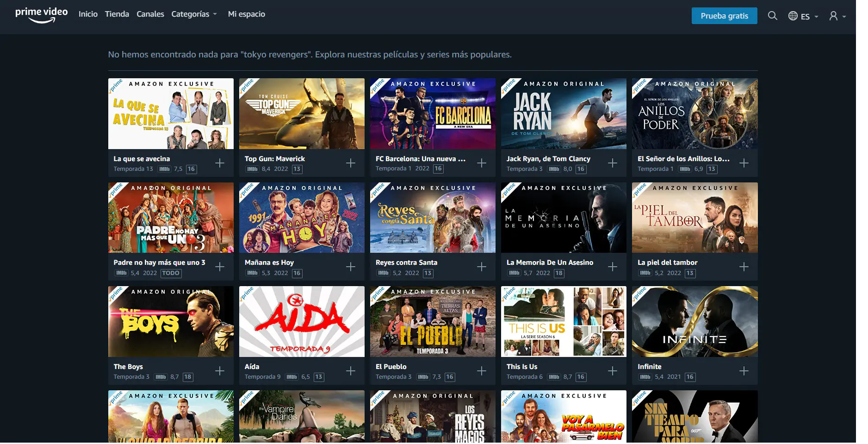868x444 pixels.
Task: Click the Reyes contra Santa title
Action: click(406, 263)
